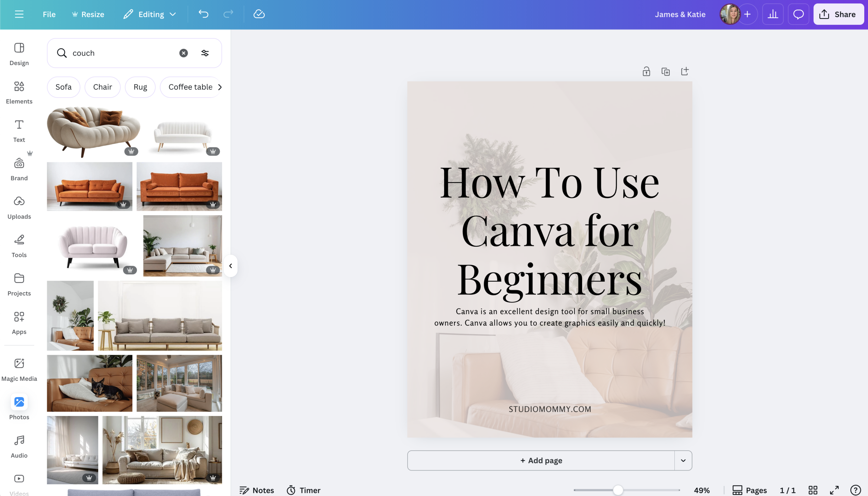The width and height of the screenshot is (868, 496).
Task: Open the Brand sidebar tab
Action: 19,169
